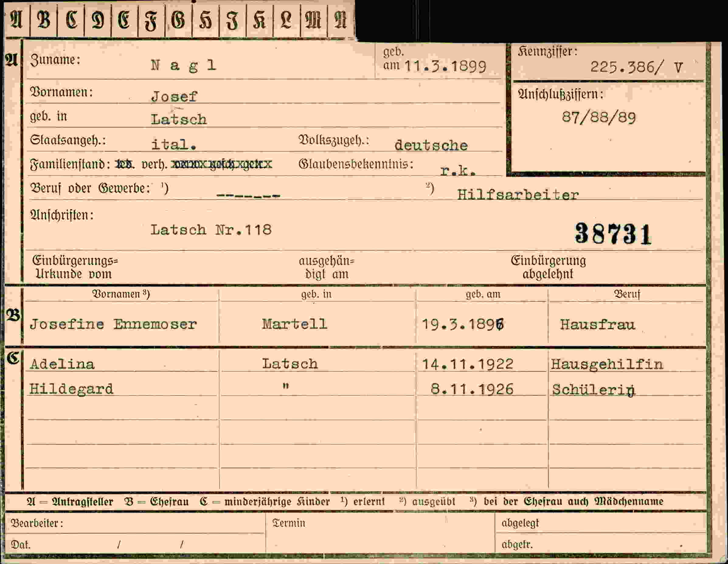Click the index tab letter F
The image size is (728, 564).
151,21
